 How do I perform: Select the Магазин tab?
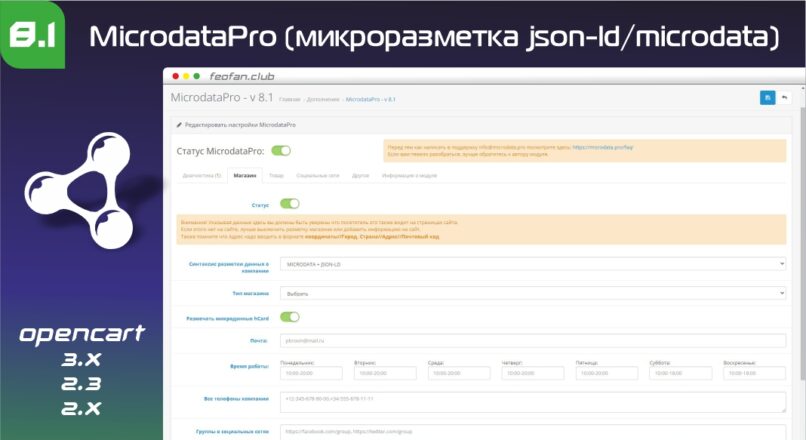coord(245,176)
